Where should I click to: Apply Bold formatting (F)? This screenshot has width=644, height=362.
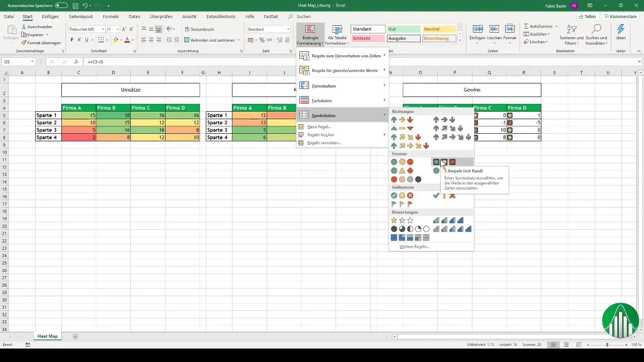[72, 40]
